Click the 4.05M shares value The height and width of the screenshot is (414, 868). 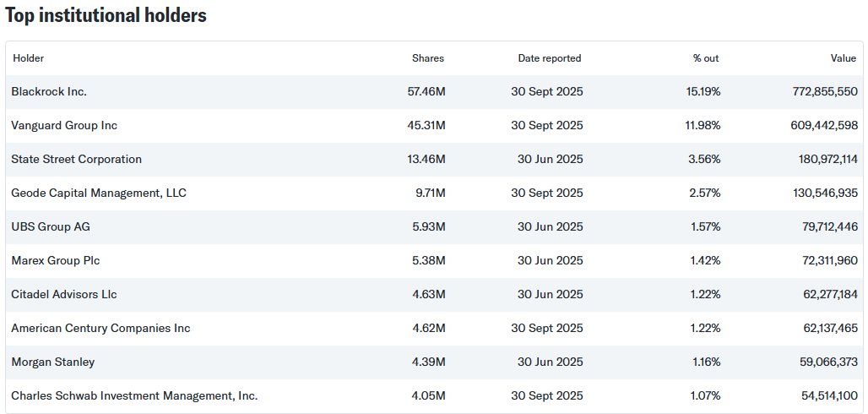point(429,396)
